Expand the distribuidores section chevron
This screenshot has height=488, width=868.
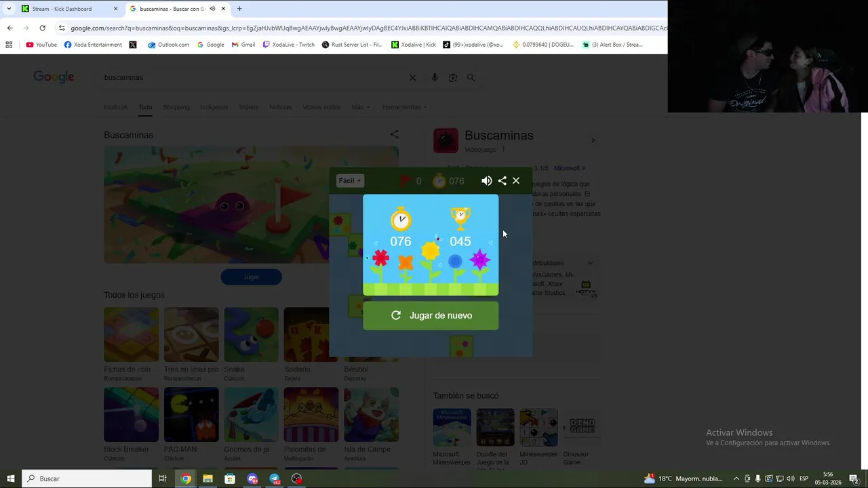coord(590,263)
